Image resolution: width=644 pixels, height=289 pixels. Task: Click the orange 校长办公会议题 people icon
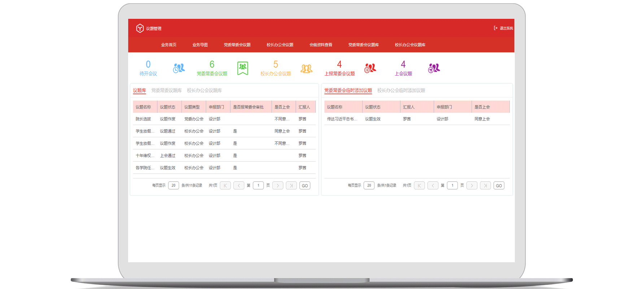click(x=306, y=68)
